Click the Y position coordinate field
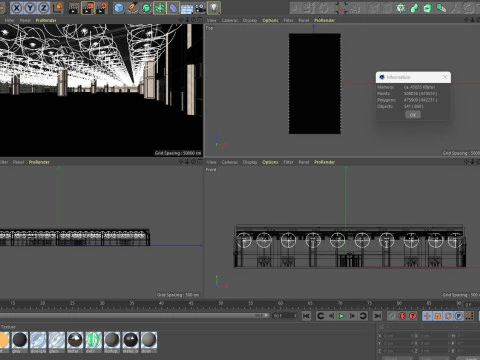 [x=397, y=343]
